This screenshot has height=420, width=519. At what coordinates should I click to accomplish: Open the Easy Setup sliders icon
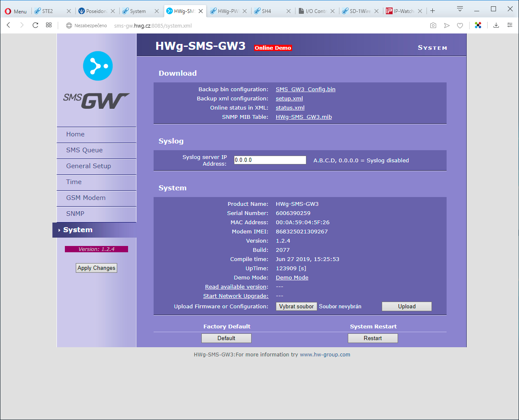[x=510, y=26]
